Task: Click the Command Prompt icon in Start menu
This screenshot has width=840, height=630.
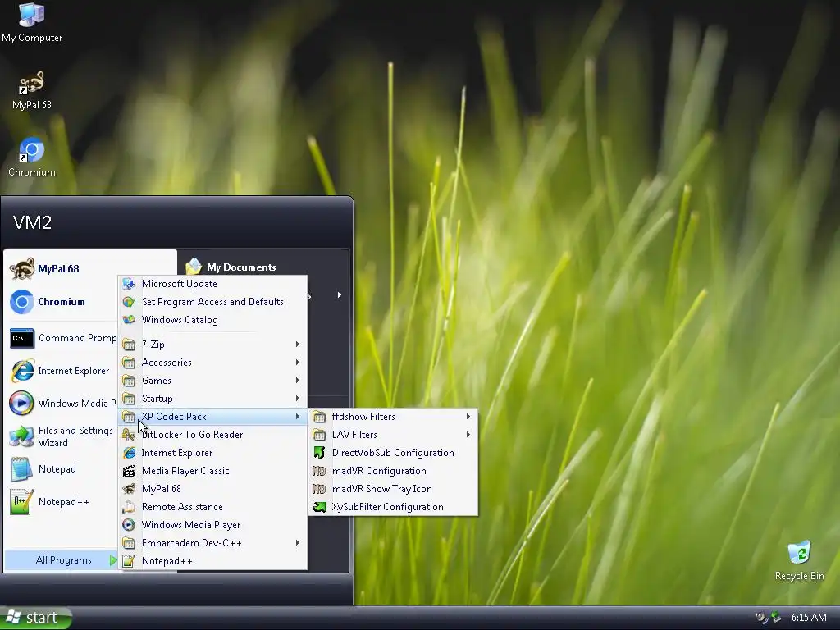Action: click(x=22, y=338)
